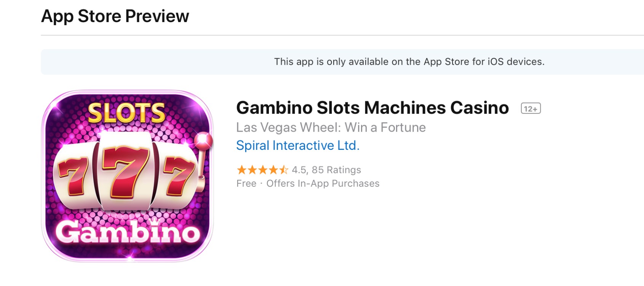
Task: Click the red lever ball on the slot icon
Action: pos(203,140)
